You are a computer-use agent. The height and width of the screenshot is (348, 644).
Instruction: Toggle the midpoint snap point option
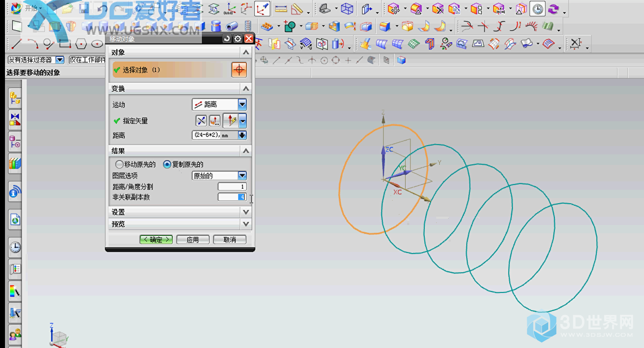[x=288, y=60]
